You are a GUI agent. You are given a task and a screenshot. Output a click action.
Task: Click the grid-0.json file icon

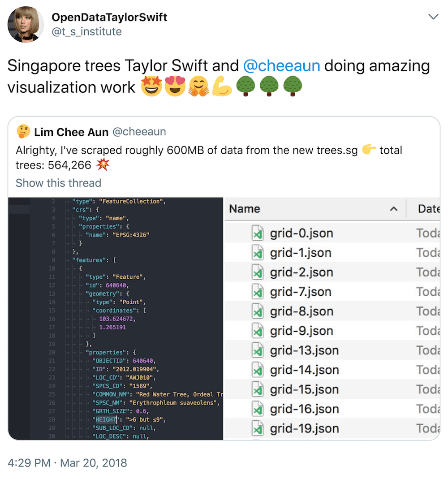point(258,233)
